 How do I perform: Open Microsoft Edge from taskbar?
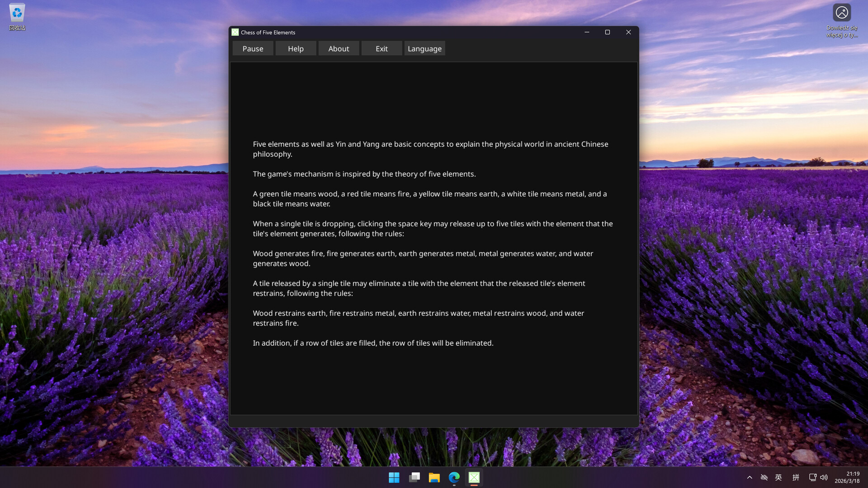(x=454, y=478)
